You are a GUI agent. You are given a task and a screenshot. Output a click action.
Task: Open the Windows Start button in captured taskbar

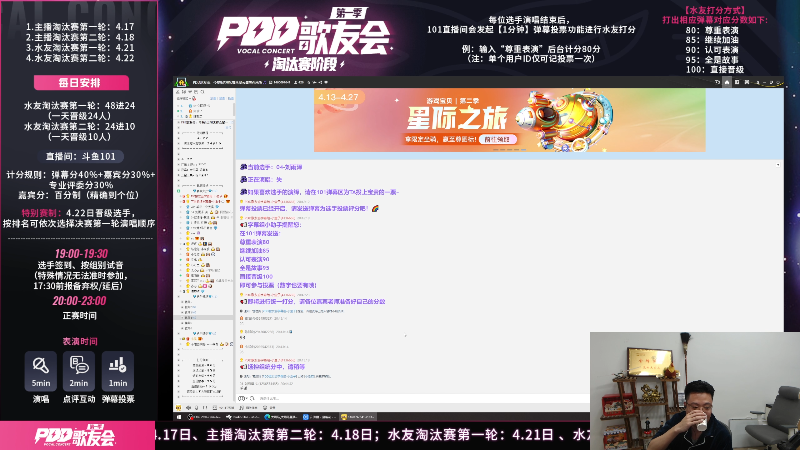[179, 417]
